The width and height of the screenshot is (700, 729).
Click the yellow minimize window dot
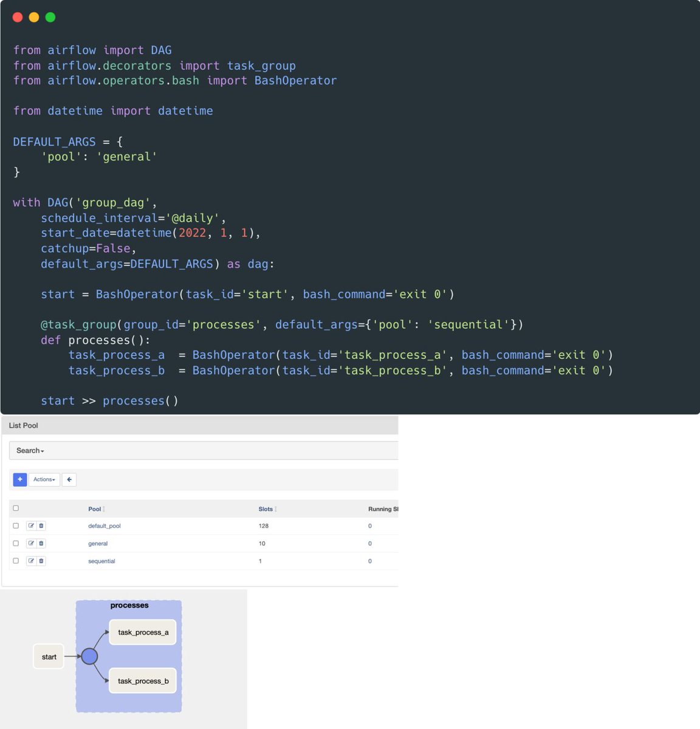click(x=34, y=17)
